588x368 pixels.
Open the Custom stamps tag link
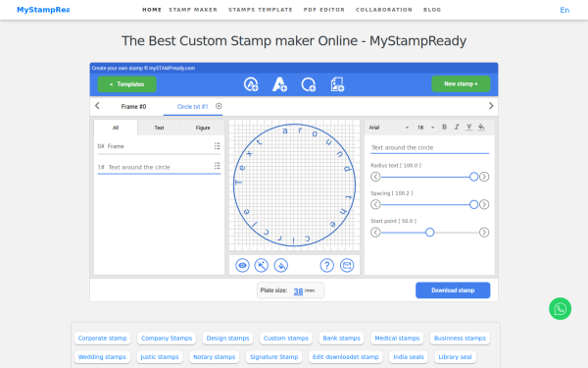286,338
